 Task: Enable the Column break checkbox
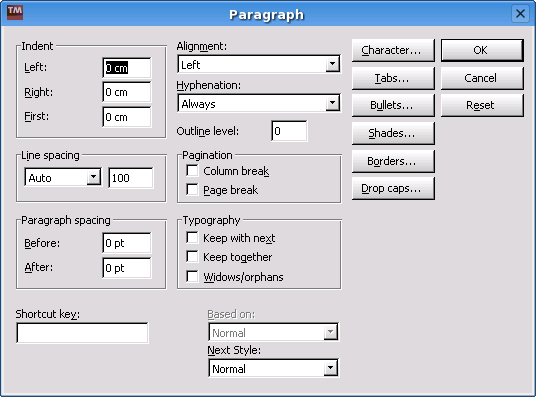(x=192, y=170)
